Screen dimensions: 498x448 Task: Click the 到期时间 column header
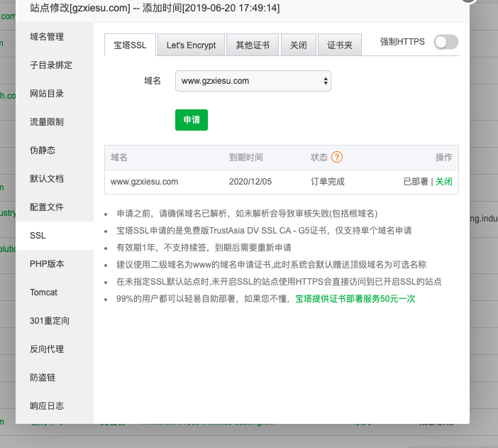tap(246, 157)
